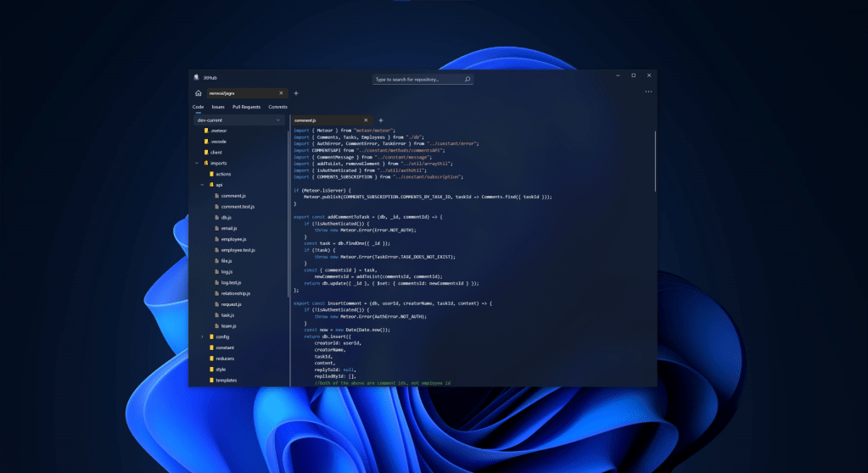Close the comment.js editor tab
The height and width of the screenshot is (473, 868).
click(366, 120)
